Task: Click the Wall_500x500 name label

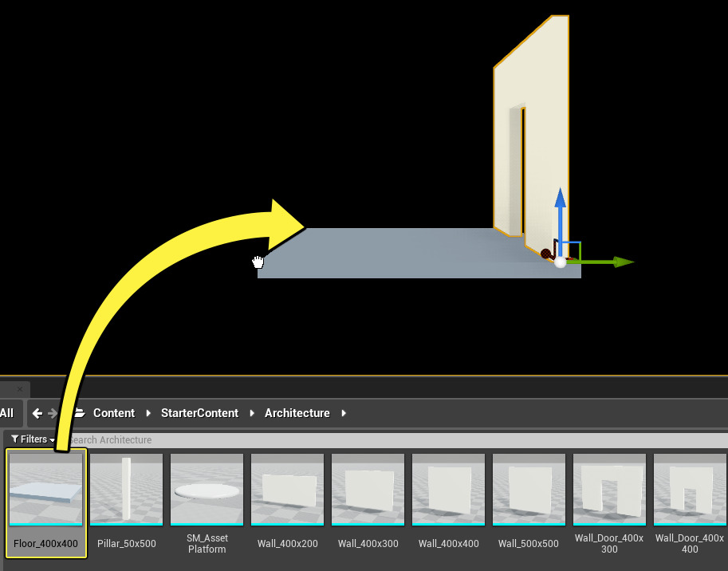Action: pos(529,544)
